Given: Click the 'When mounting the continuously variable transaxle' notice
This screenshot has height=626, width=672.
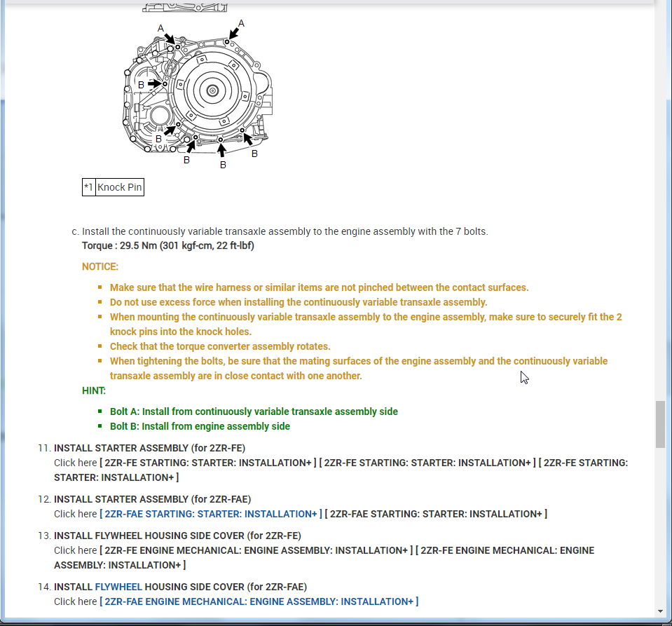Looking at the screenshot, I should 366,324.
